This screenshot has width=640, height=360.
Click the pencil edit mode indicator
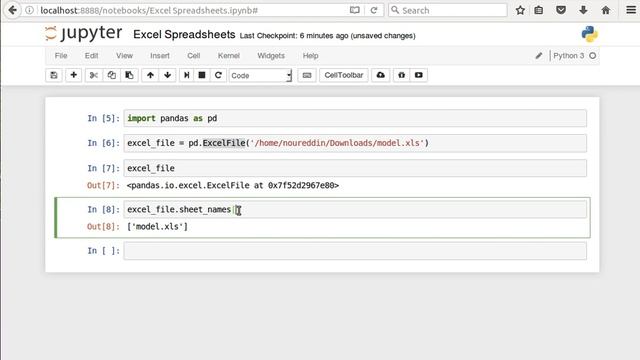pyautogui.click(x=539, y=56)
